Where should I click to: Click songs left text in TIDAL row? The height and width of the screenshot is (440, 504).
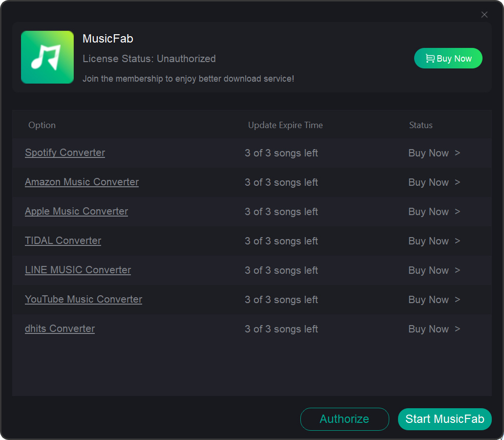281,241
